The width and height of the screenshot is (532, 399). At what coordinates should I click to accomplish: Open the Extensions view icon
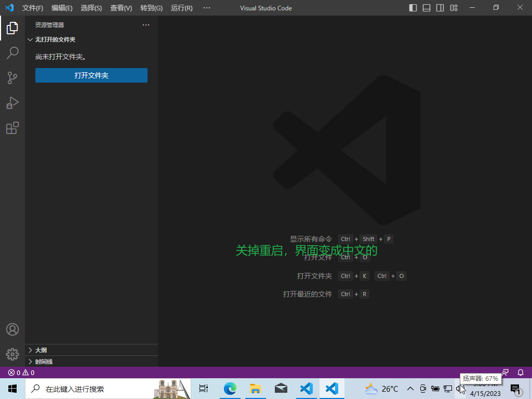12,128
